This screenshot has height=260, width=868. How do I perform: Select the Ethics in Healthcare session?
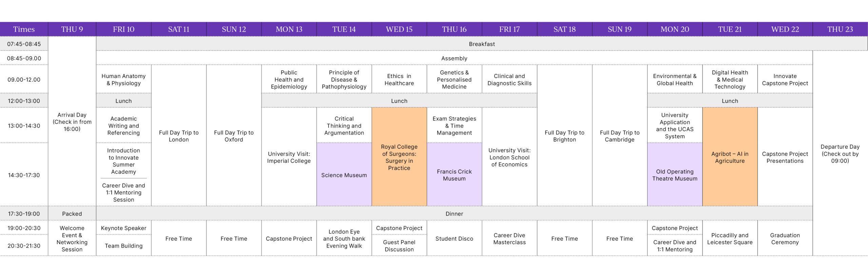(x=399, y=80)
